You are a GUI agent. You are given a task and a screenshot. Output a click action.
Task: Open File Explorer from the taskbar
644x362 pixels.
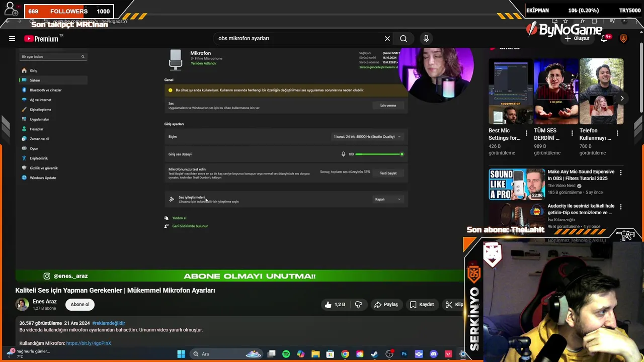(315, 354)
